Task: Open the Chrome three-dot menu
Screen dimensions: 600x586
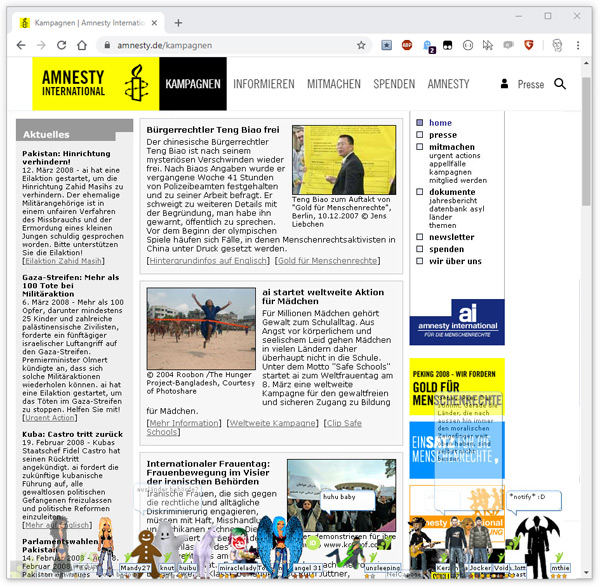Action: point(578,46)
